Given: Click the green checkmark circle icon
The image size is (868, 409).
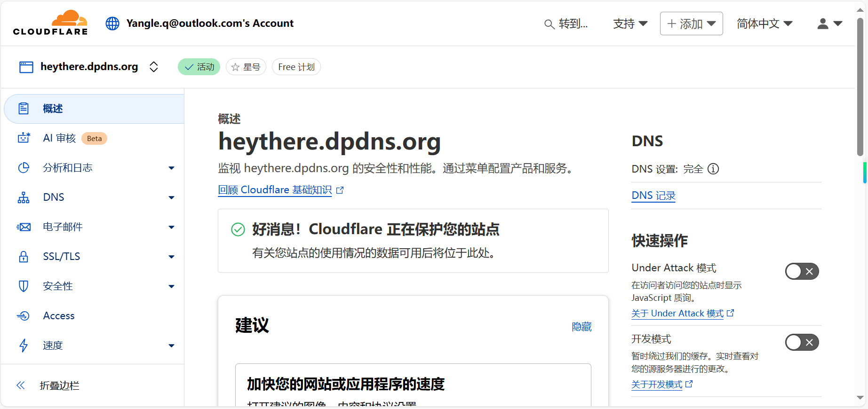Looking at the screenshot, I should pos(238,229).
